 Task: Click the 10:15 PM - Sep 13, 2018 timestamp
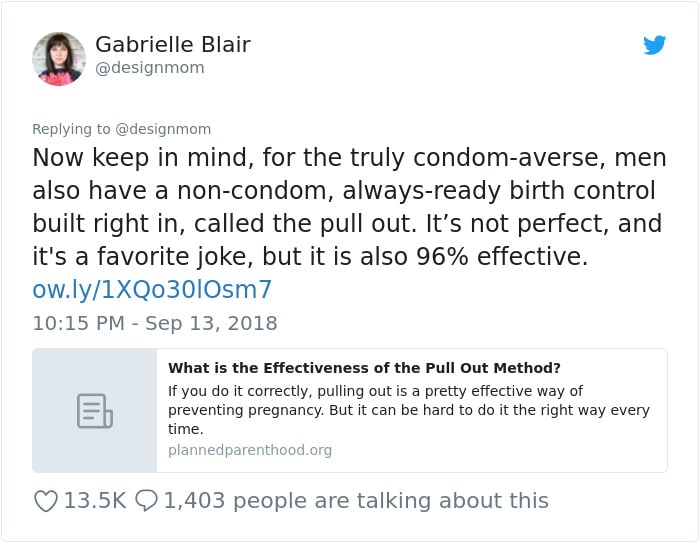155,323
